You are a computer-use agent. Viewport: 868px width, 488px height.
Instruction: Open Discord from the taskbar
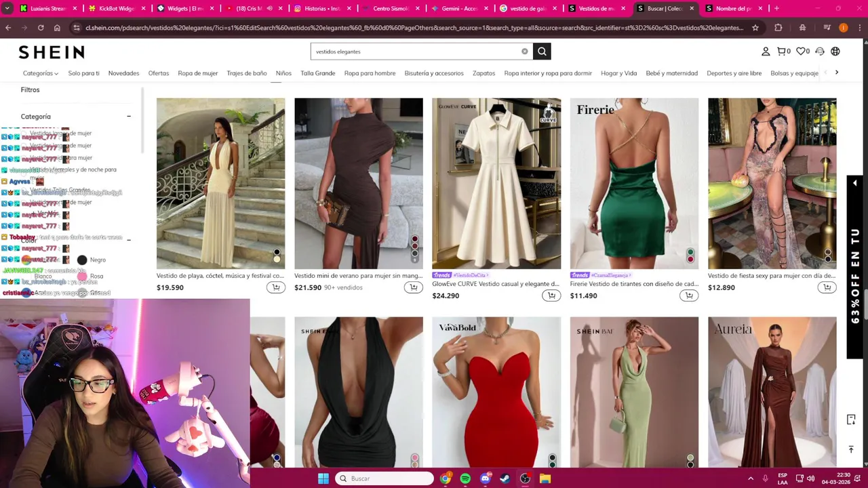(x=485, y=479)
